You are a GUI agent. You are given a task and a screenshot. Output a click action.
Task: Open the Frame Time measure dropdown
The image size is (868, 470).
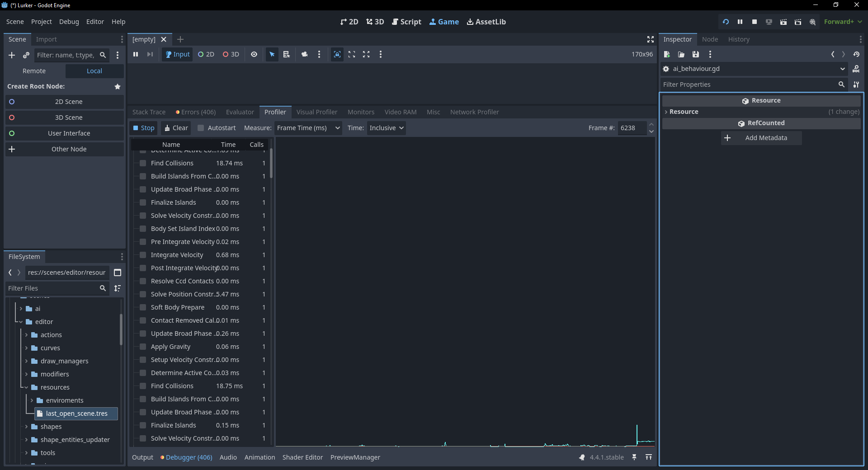pyautogui.click(x=308, y=128)
